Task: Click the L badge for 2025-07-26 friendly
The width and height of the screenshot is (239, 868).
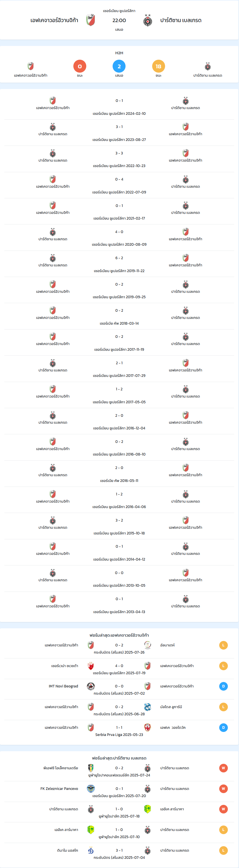Action: (x=223, y=645)
